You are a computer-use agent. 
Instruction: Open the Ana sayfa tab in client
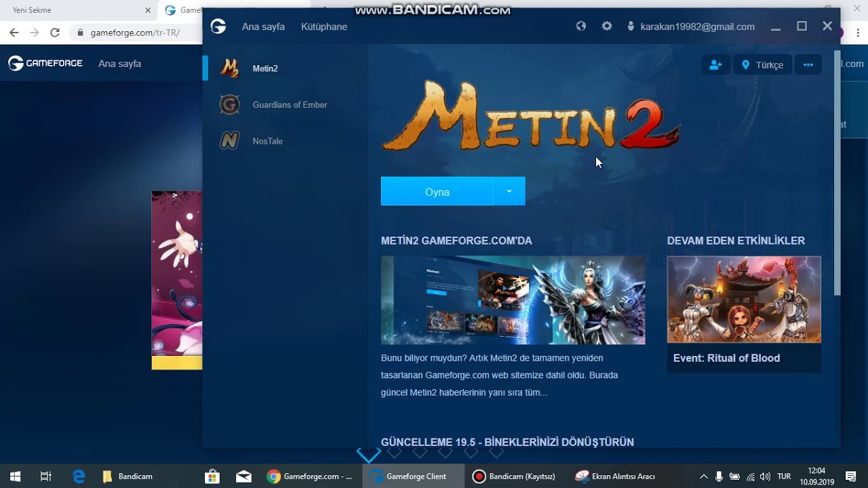click(263, 26)
